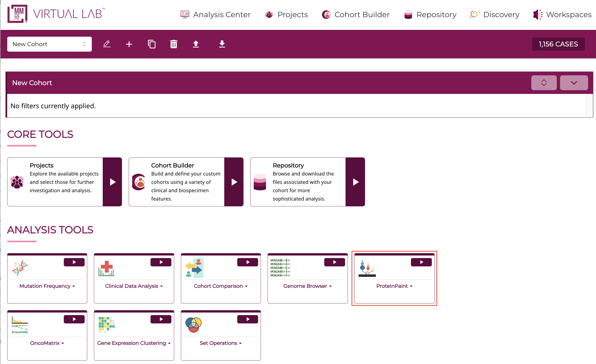The image size is (596, 364).
Task: Launch the Cohort Builder core tool
Action: (234, 182)
